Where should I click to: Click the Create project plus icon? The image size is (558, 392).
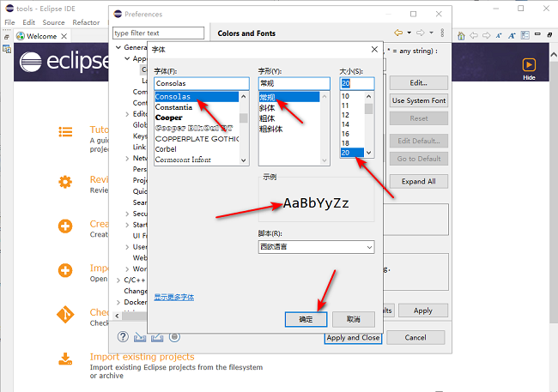pos(65,226)
